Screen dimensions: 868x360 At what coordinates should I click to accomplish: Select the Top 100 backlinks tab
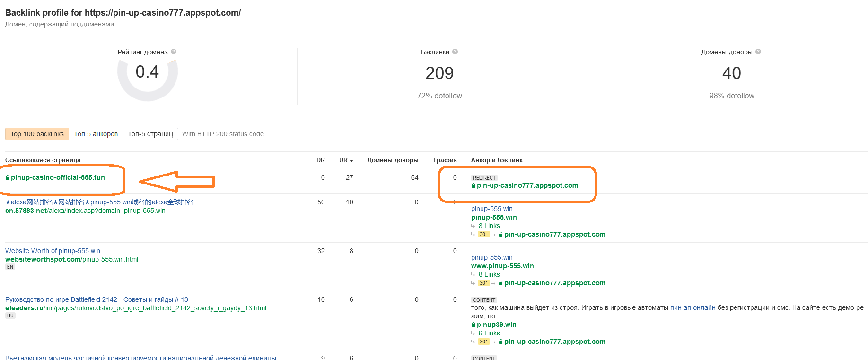(37, 134)
